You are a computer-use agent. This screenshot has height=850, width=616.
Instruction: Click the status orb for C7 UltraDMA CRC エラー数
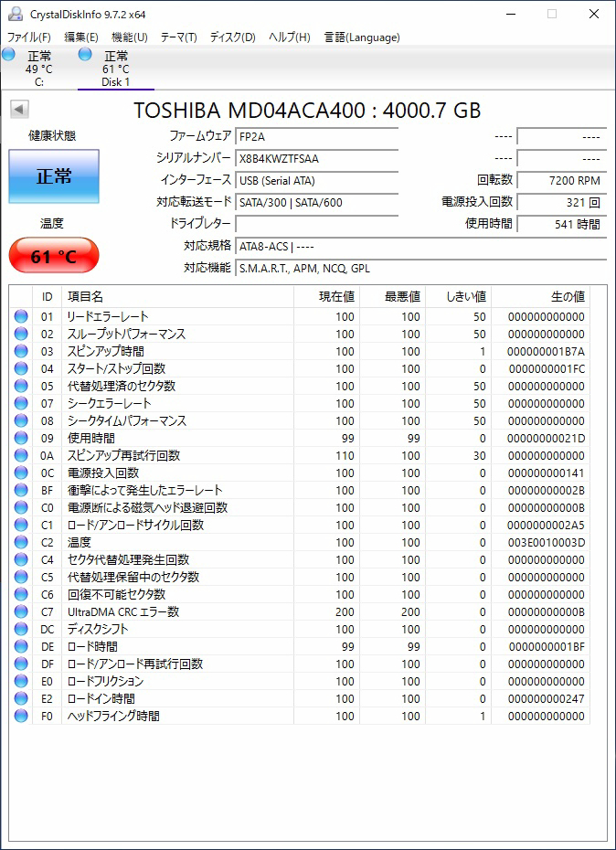(21, 611)
